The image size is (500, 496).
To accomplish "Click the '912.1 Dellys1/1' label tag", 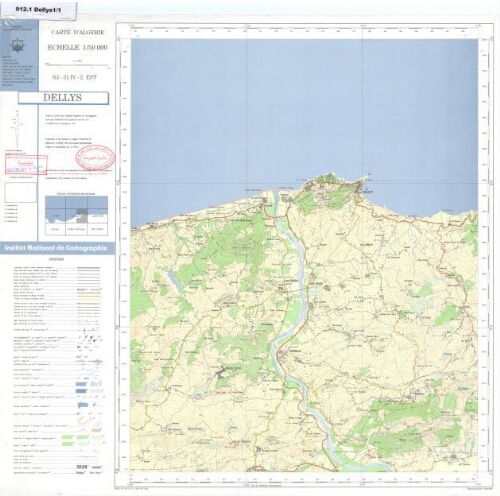I will coord(39,10).
